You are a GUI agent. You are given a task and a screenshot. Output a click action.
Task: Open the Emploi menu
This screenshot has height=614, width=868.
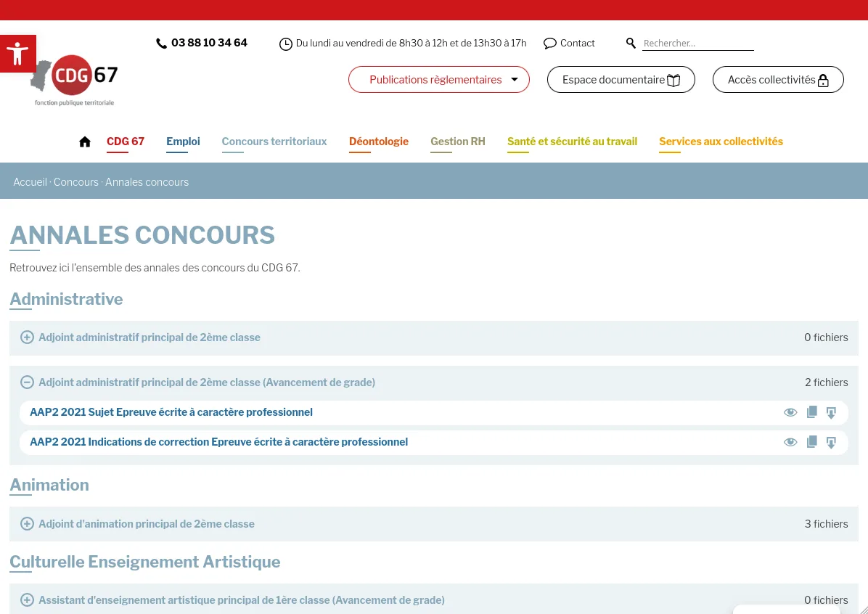[183, 142]
